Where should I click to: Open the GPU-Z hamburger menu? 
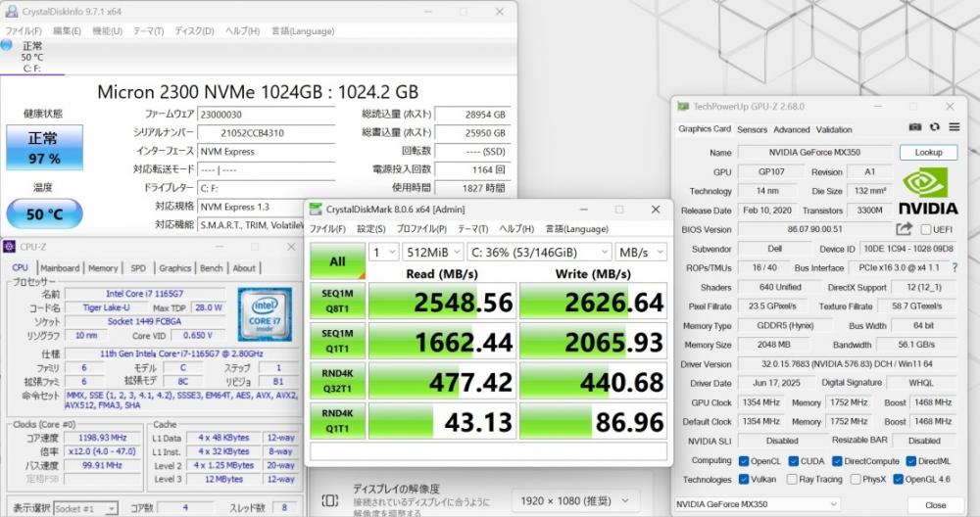(952, 128)
